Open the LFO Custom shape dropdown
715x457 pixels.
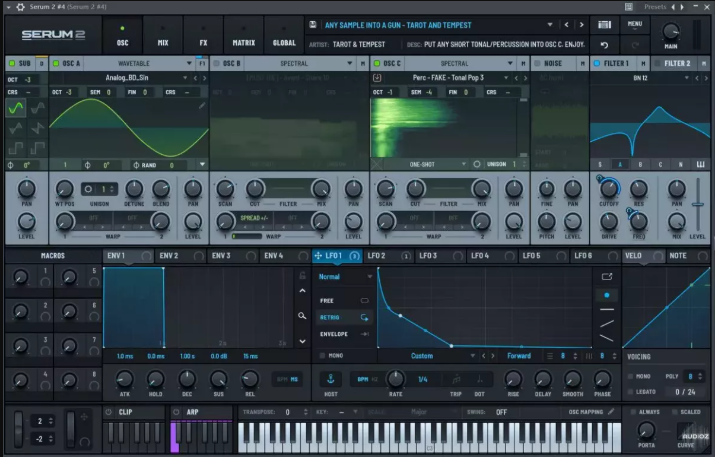tap(427, 356)
